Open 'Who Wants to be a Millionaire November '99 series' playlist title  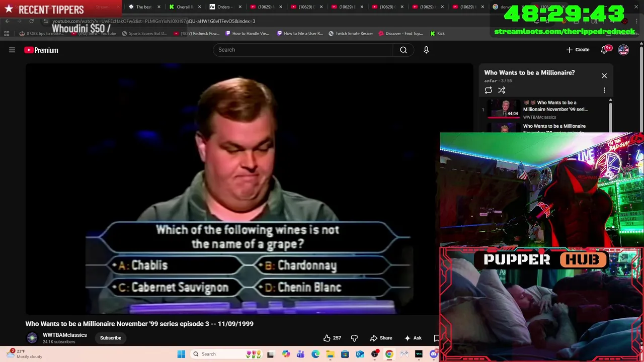click(555, 106)
